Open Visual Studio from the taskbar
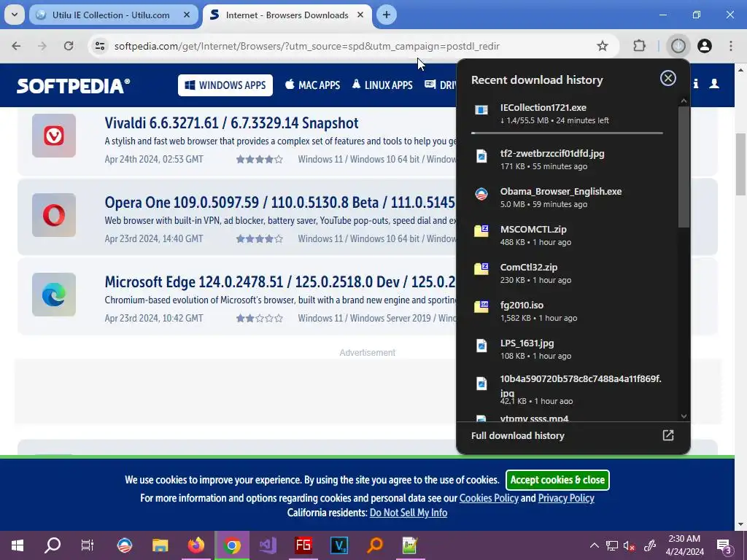 (268, 545)
